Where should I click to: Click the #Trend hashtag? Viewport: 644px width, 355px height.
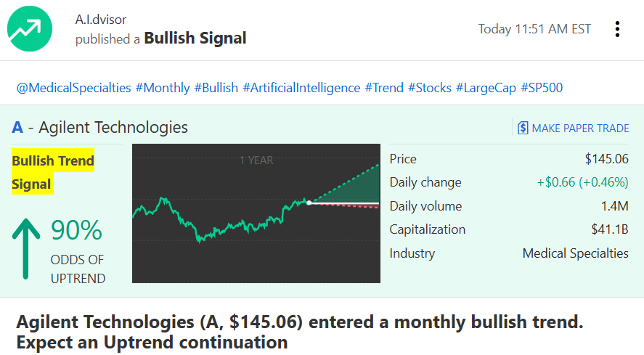point(384,88)
